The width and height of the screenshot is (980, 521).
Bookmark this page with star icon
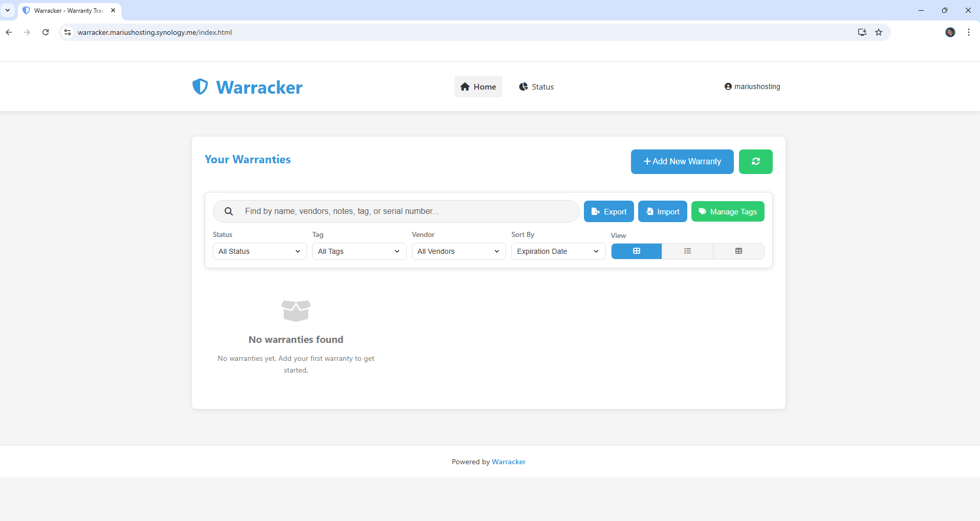pos(879,32)
